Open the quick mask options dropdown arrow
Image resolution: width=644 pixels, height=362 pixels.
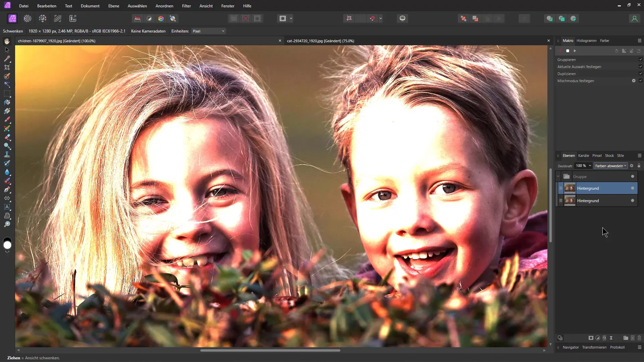click(291, 18)
